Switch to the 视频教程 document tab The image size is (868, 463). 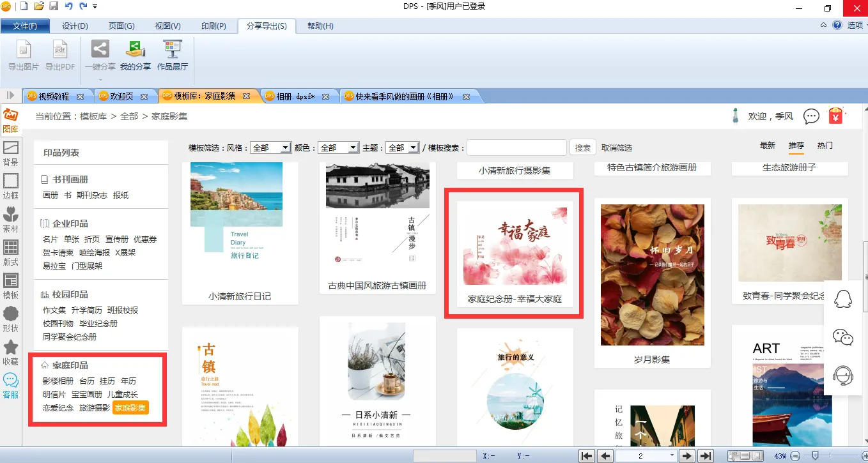54,96
